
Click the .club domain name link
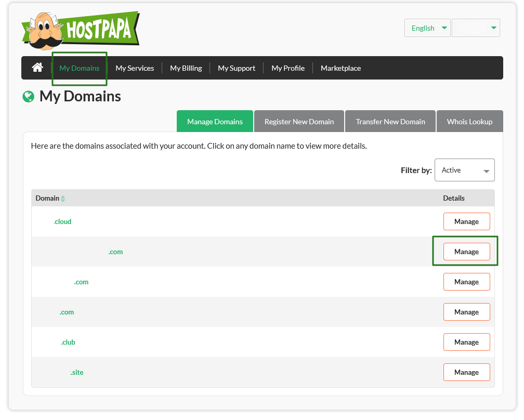tap(68, 342)
